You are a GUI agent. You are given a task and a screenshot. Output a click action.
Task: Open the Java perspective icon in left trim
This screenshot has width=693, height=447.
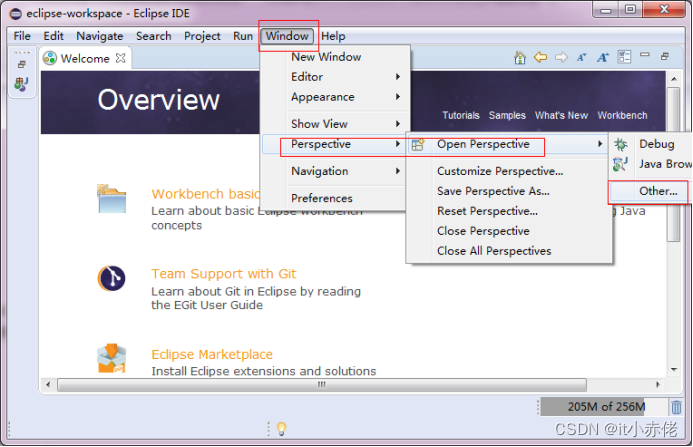point(21,84)
